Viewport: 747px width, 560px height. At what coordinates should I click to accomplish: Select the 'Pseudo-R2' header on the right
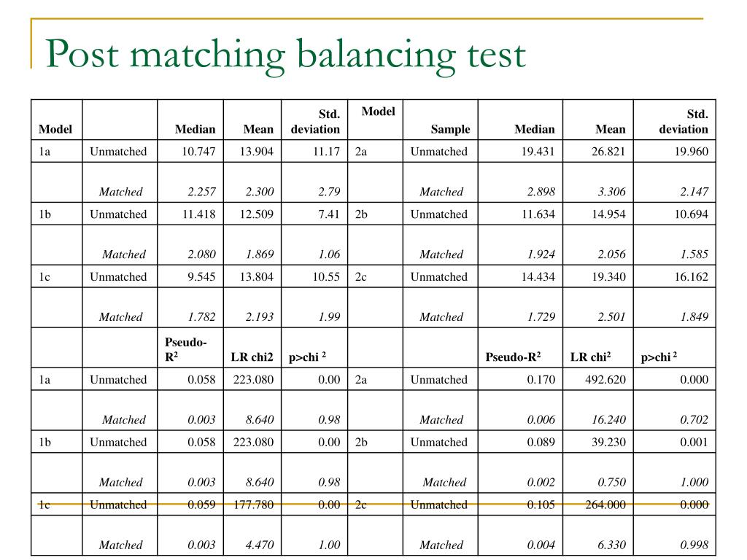513,357
